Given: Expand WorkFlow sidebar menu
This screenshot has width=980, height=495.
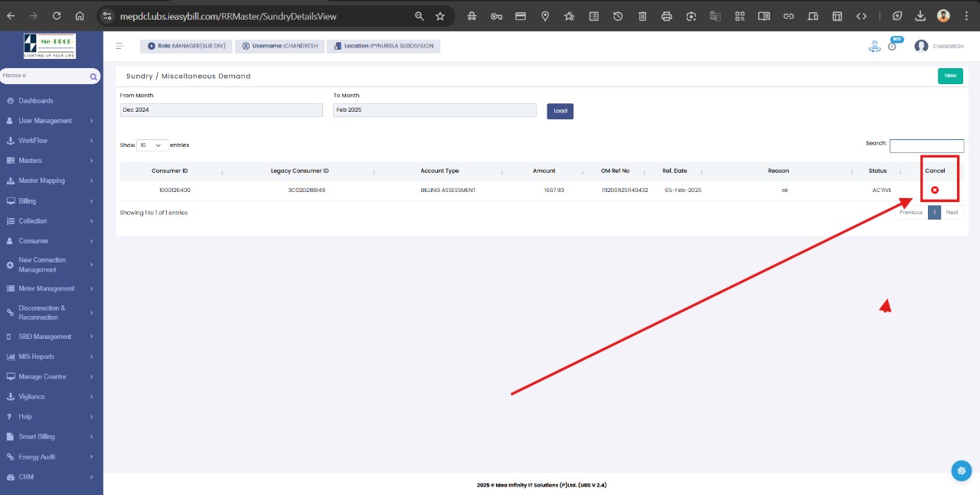Looking at the screenshot, I should click(51, 141).
